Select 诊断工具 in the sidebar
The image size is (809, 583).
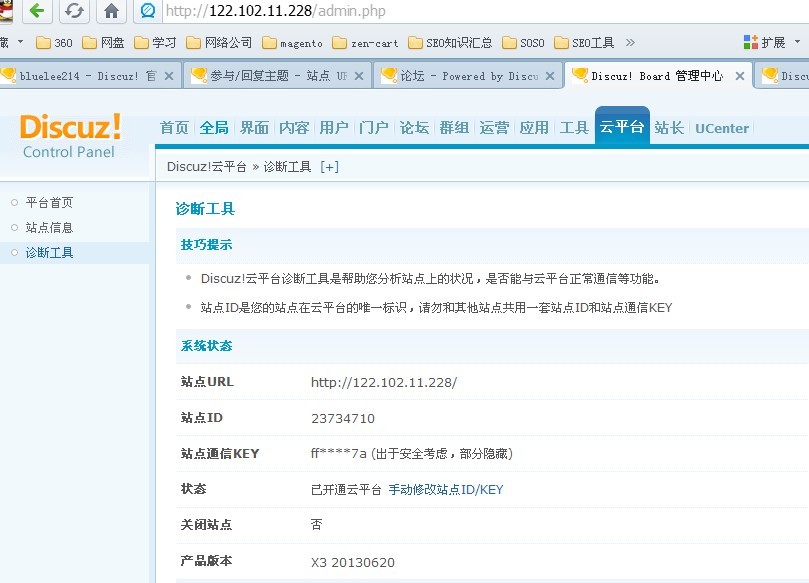(49, 252)
